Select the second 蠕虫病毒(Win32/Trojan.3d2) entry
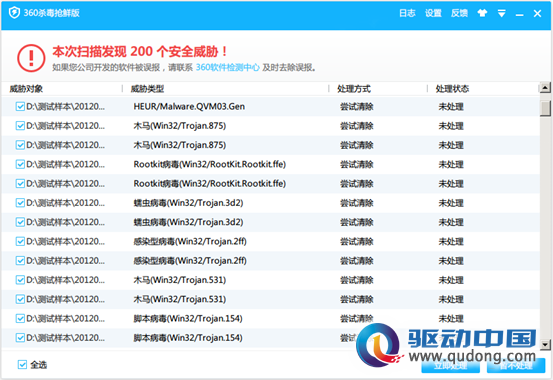Image resolution: width=553 pixels, height=380 pixels. [188, 222]
